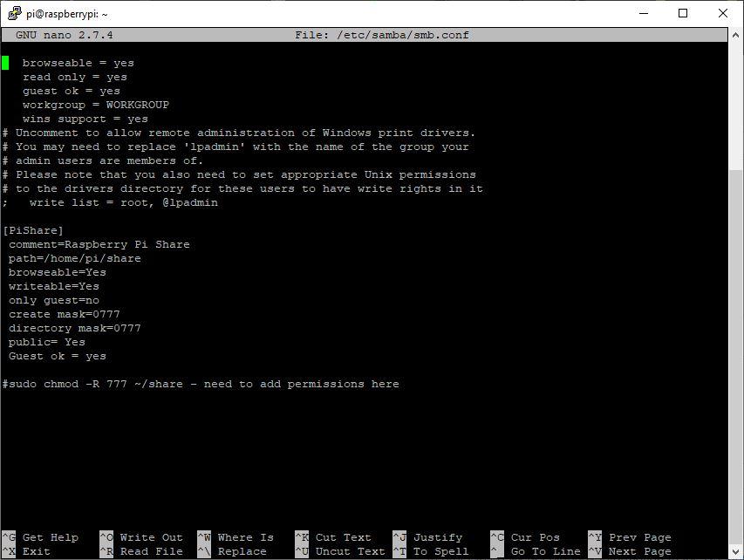744x560 pixels.
Task: Click the line 'path=/home/pi/share'
Action: (75, 259)
